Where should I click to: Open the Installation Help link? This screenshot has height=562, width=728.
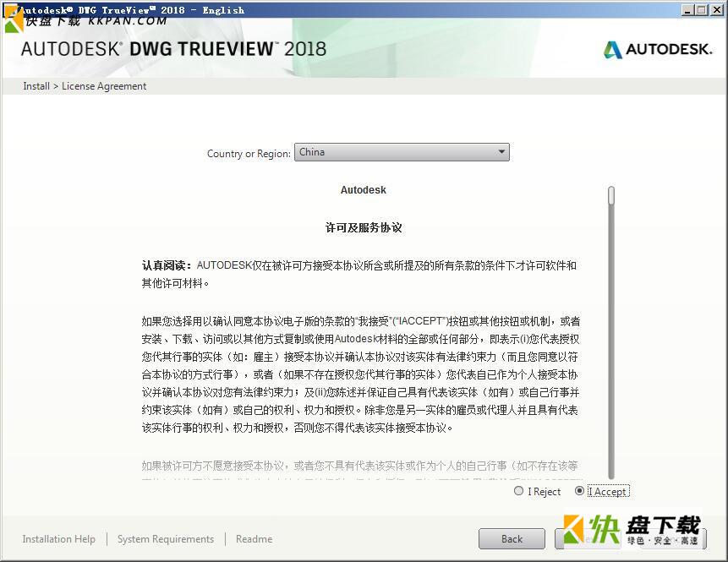(x=59, y=539)
